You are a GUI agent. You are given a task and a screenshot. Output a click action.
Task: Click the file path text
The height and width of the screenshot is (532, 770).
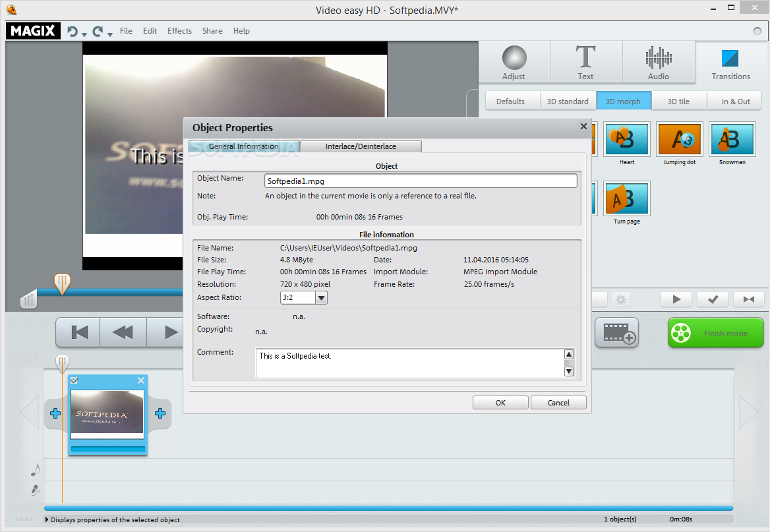(348, 248)
